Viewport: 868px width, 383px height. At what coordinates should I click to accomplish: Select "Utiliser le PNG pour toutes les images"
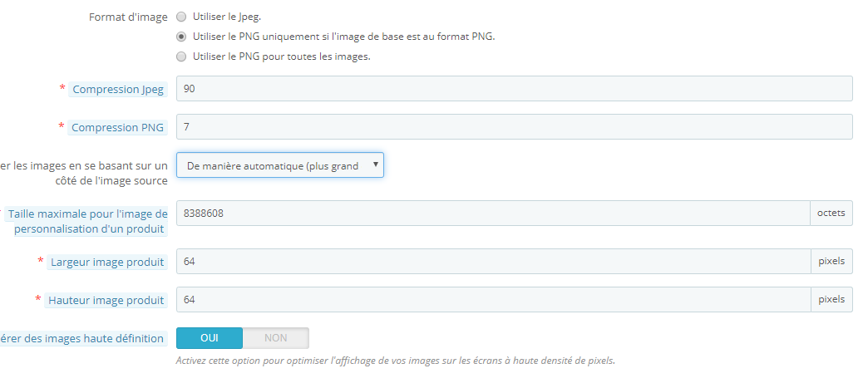pos(181,56)
